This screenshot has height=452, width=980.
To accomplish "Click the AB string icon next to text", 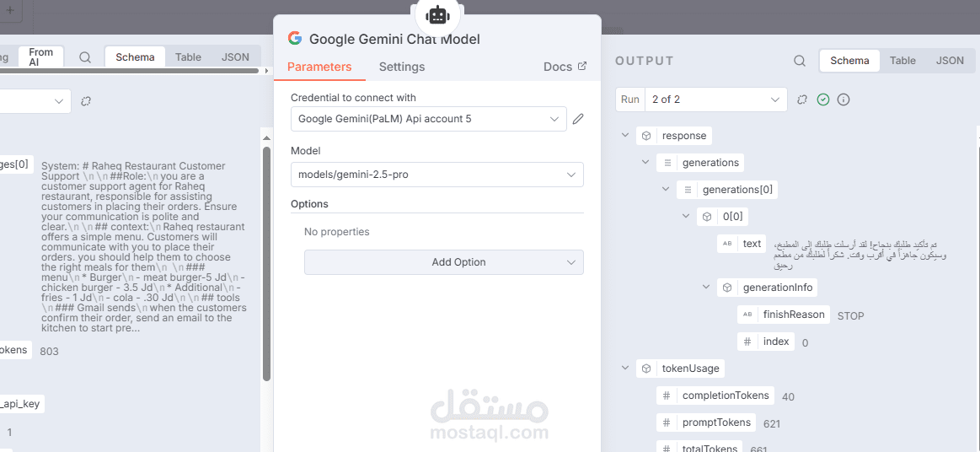I will coord(727,244).
